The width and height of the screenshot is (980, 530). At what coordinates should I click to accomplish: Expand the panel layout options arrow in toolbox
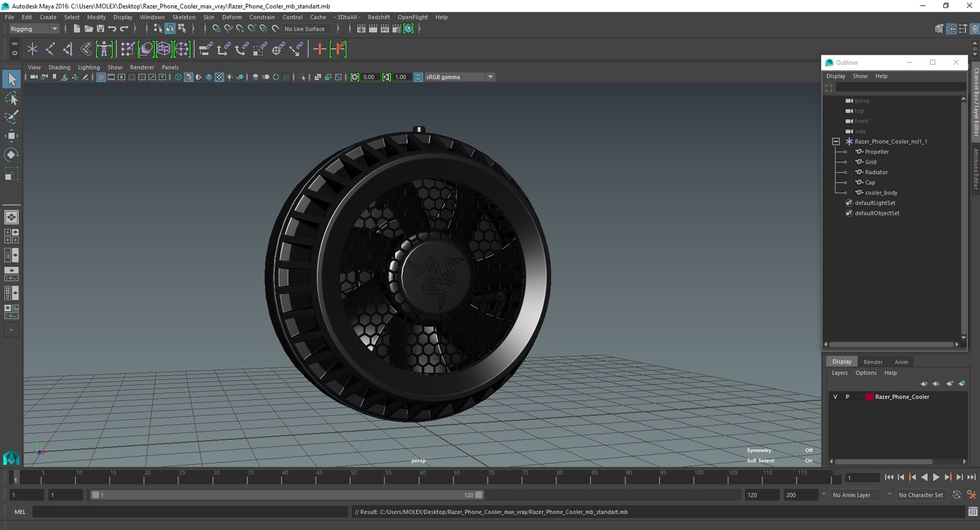[11, 330]
